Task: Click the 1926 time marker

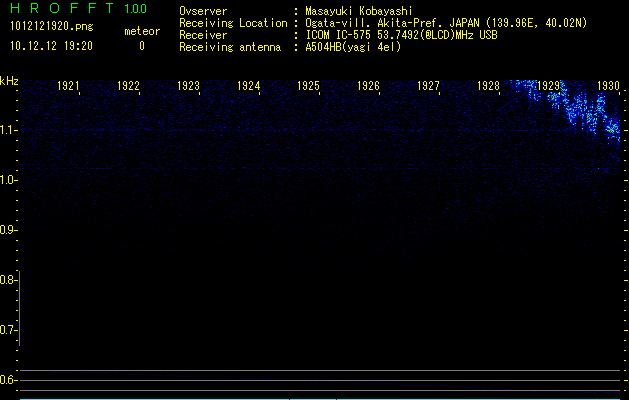Action: coord(368,85)
